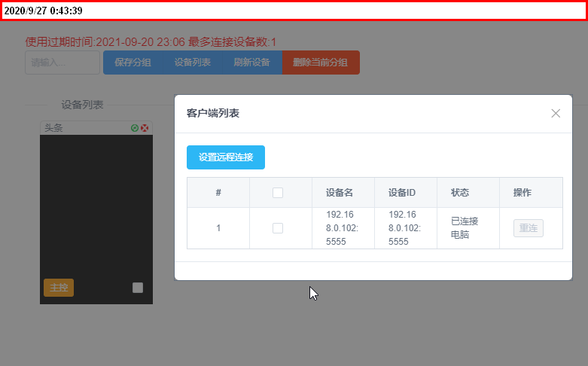Click the 状态 column header
The height and width of the screenshot is (366, 588).
pos(460,192)
